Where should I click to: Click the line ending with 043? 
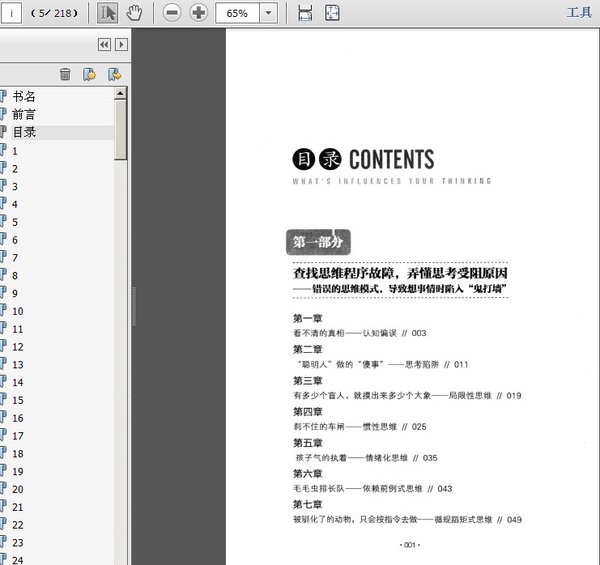coord(373,489)
